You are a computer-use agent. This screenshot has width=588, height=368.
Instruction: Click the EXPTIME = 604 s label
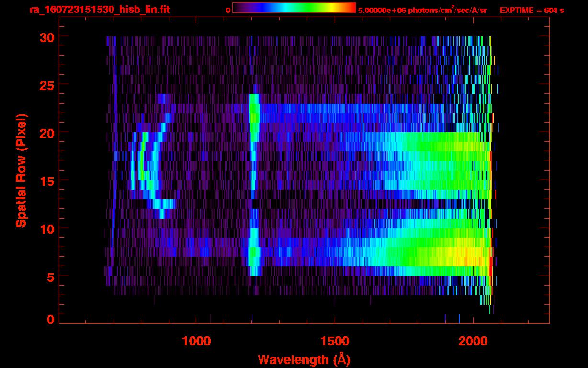tap(531, 10)
